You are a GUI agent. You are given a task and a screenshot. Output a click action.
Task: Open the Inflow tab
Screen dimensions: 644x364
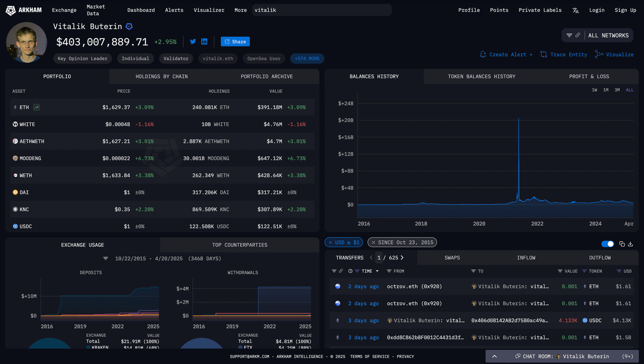coord(526,258)
